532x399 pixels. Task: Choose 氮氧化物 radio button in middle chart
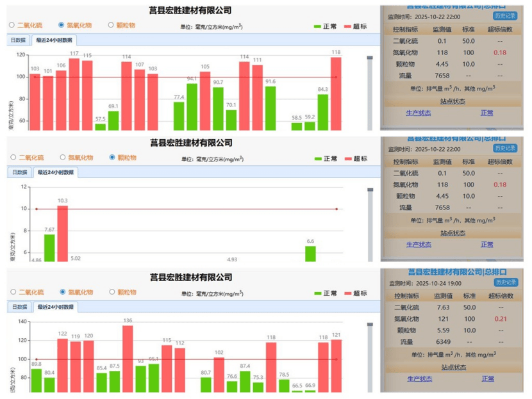[63, 158]
